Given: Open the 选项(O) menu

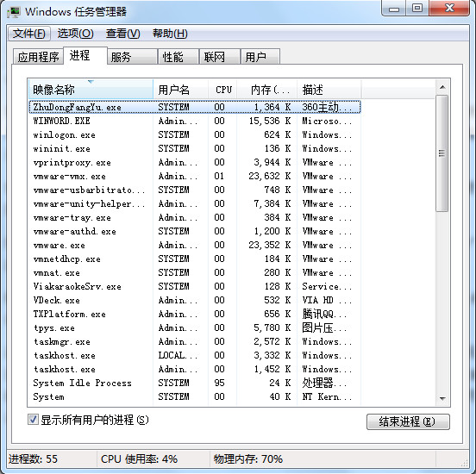Looking at the screenshot, I should 75,34.
